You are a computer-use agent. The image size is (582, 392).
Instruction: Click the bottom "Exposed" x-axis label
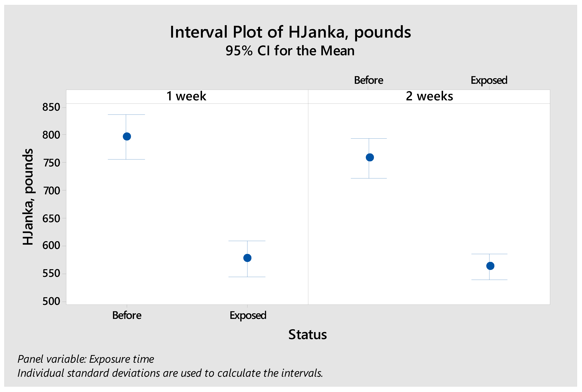pos(248,315)
